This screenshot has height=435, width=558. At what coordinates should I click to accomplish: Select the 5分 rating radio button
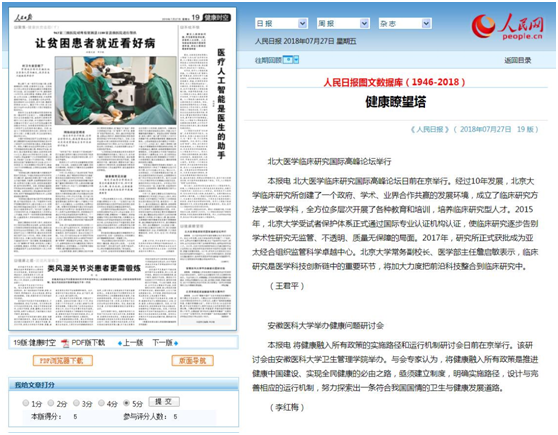pyautogui.click(x=126, y=403)
